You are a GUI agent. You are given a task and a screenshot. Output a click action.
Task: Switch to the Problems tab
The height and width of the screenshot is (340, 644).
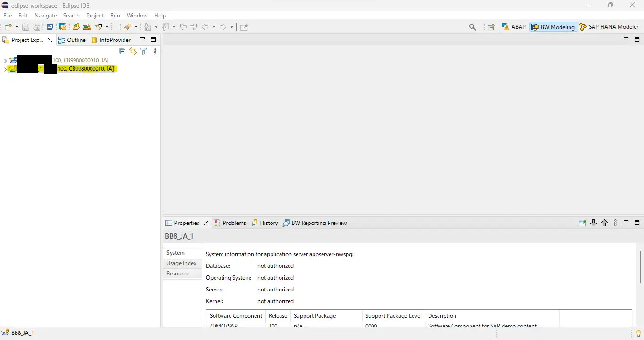(x=230, y=223)
